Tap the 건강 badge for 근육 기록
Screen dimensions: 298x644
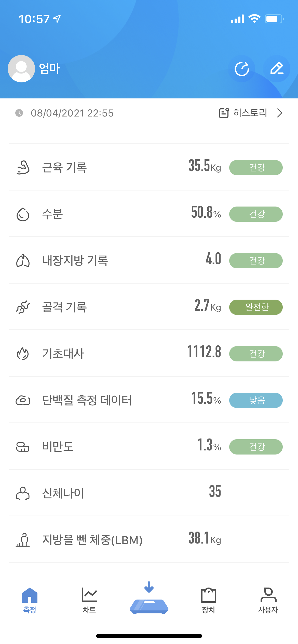pyautogui.click(x=256, y=168)
